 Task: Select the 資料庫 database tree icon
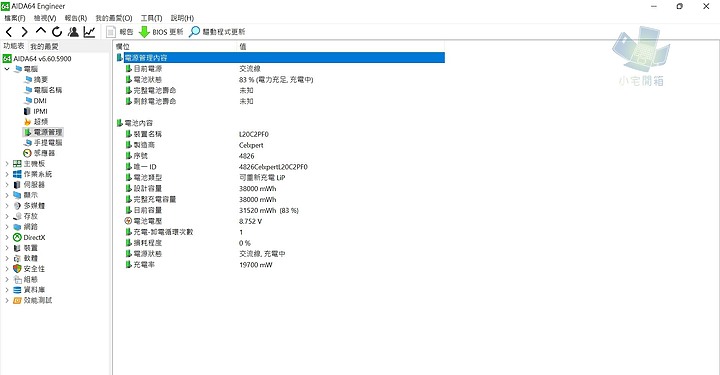tap(17, 290)
